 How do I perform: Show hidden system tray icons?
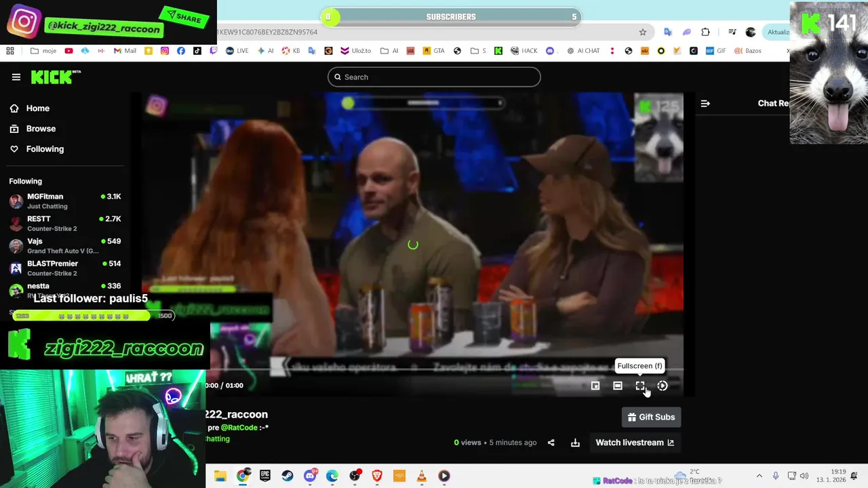pyautogui.click(x=759, y=476)
